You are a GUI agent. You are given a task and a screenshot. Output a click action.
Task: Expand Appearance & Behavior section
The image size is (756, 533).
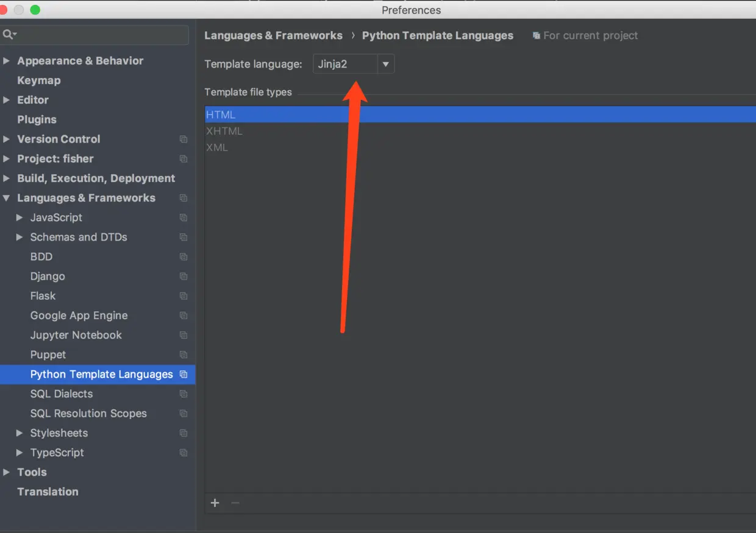tap(6, 61)
